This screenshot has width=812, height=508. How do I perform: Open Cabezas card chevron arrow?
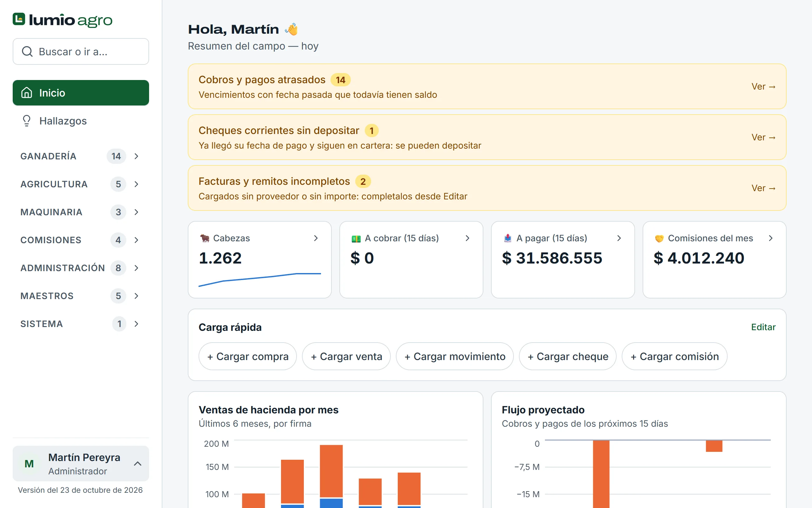click(x=316, y=238)
